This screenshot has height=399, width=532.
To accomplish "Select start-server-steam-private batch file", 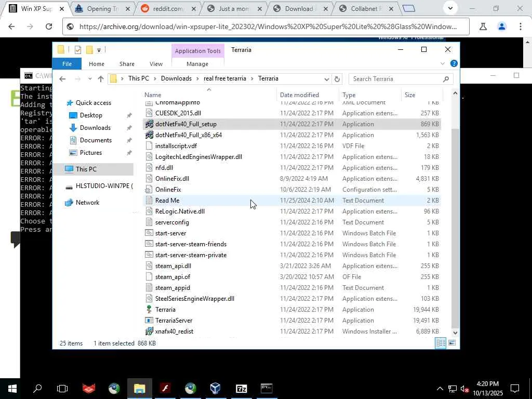I will point(191,255).
